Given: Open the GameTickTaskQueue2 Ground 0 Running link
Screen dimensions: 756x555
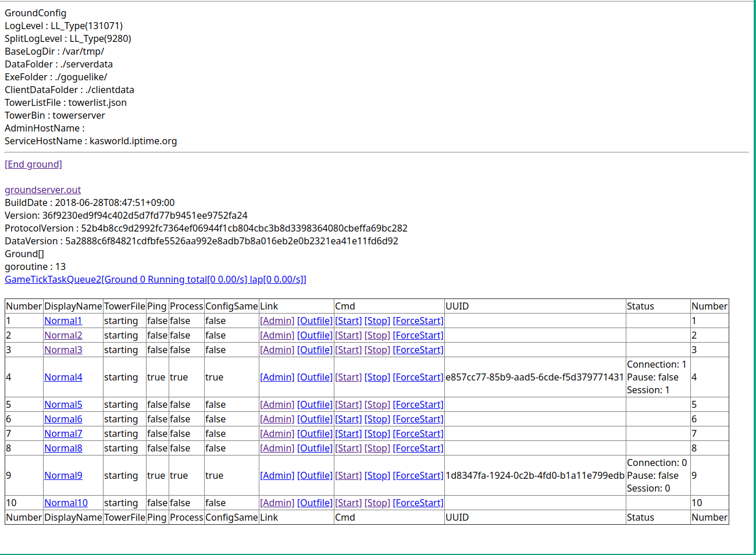Looking at the screenshot, I should (x=155, y=279).
